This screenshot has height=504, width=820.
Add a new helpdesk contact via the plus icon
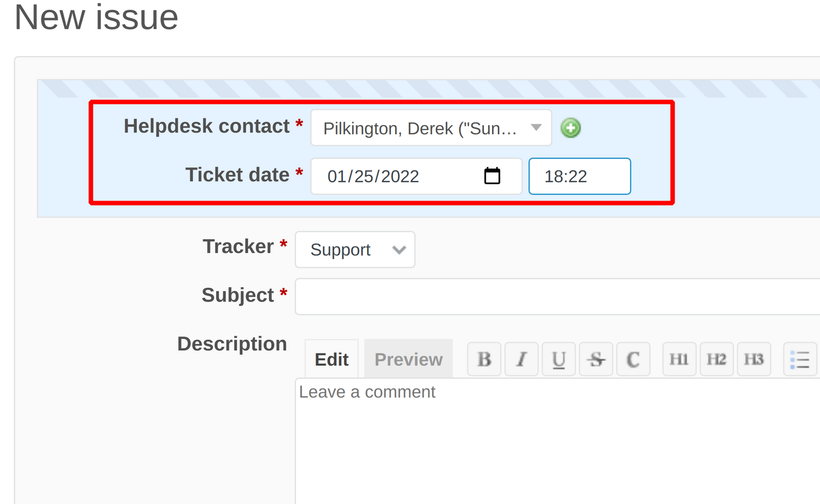tap(570, 128)
